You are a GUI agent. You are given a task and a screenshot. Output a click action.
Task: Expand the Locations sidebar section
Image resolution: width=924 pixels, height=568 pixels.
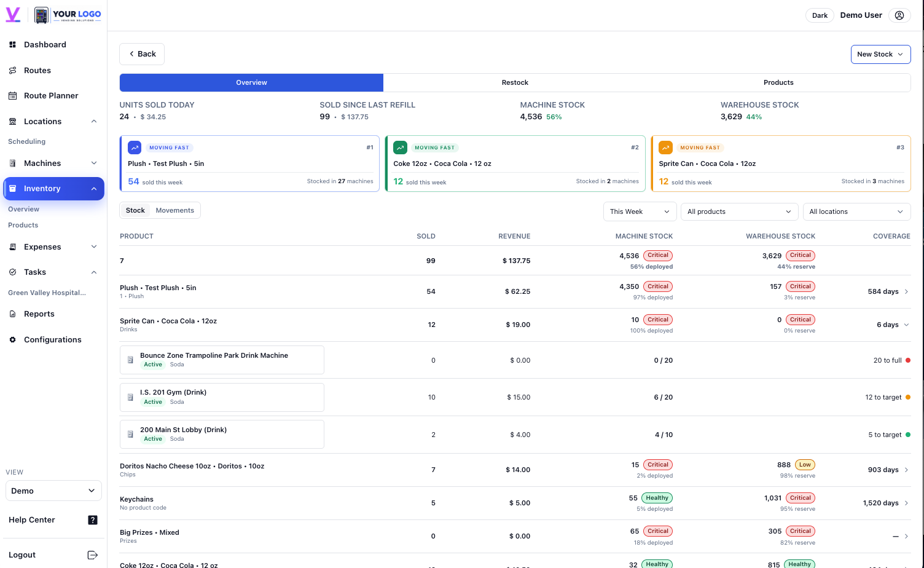point(94,122)
